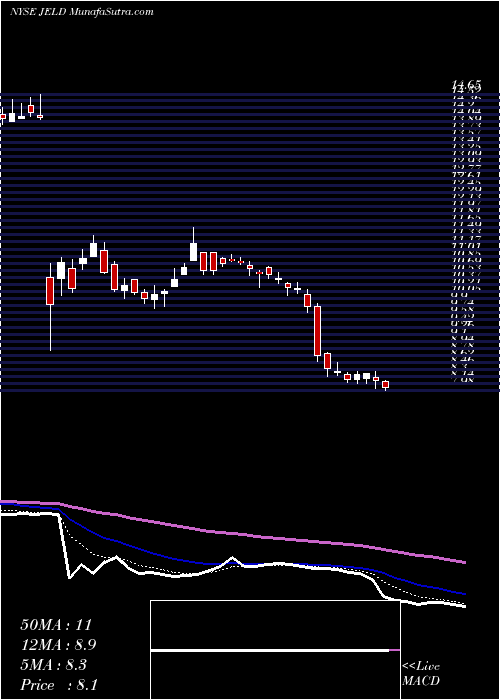The image size is (500, 700).
Task: Click the NYSE JELD chart title
Action: (x=82, y=12)
